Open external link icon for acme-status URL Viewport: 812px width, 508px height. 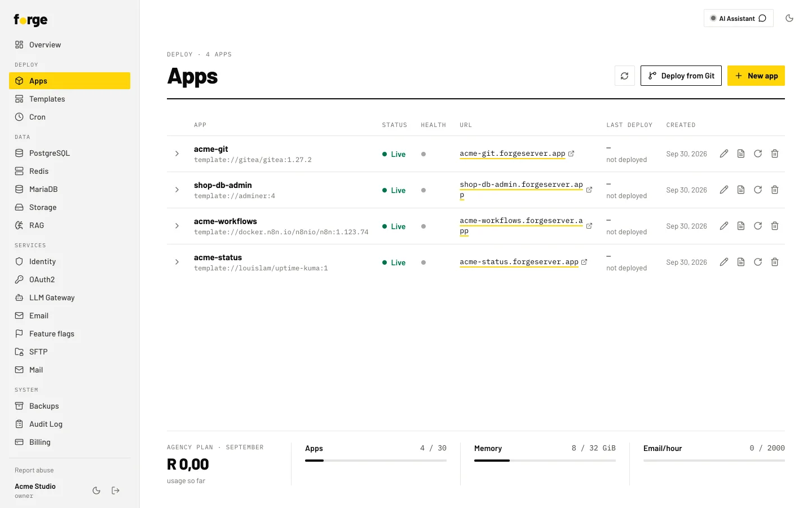[584, 262]
